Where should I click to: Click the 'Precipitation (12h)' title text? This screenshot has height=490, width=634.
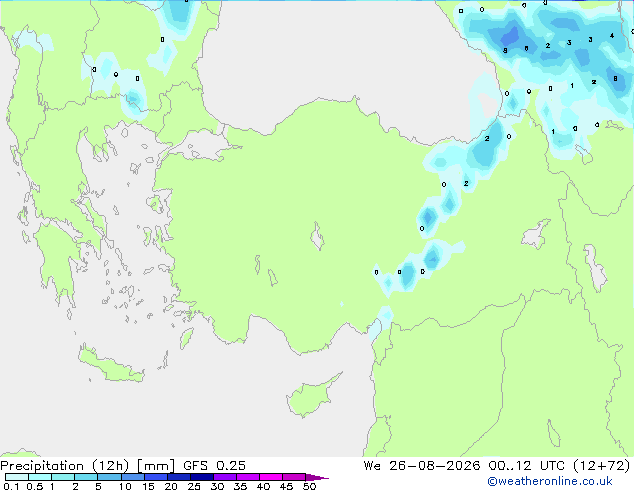(65, 466)
